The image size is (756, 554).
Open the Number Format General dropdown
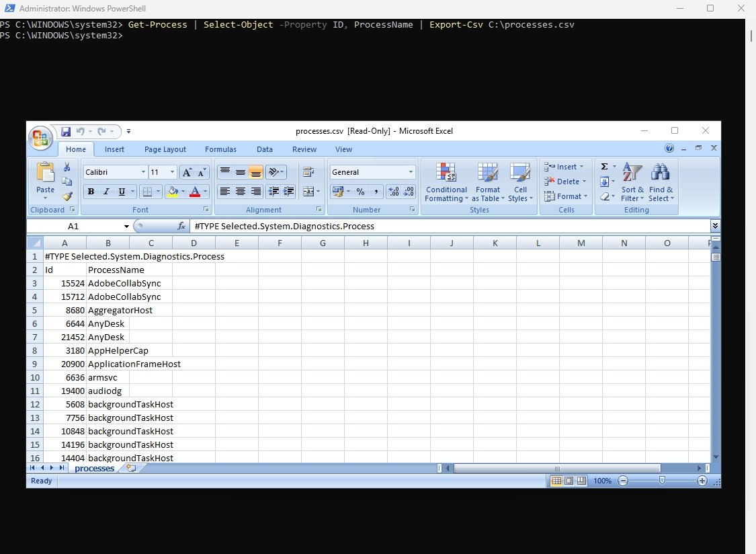[x=411, y=172]
